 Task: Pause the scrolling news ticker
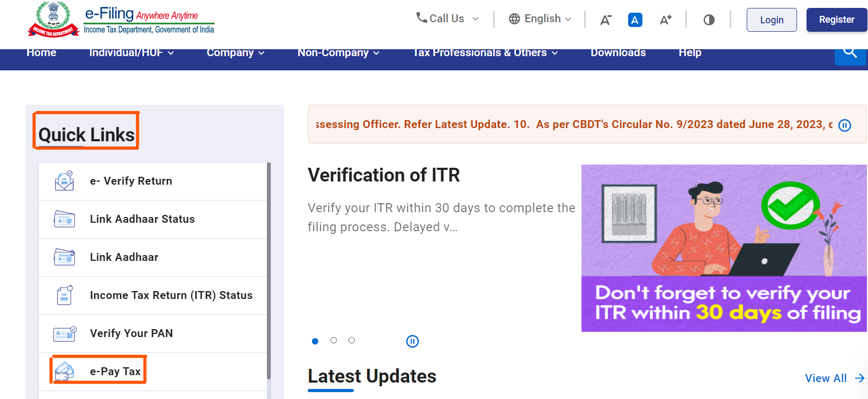[845, 125]
